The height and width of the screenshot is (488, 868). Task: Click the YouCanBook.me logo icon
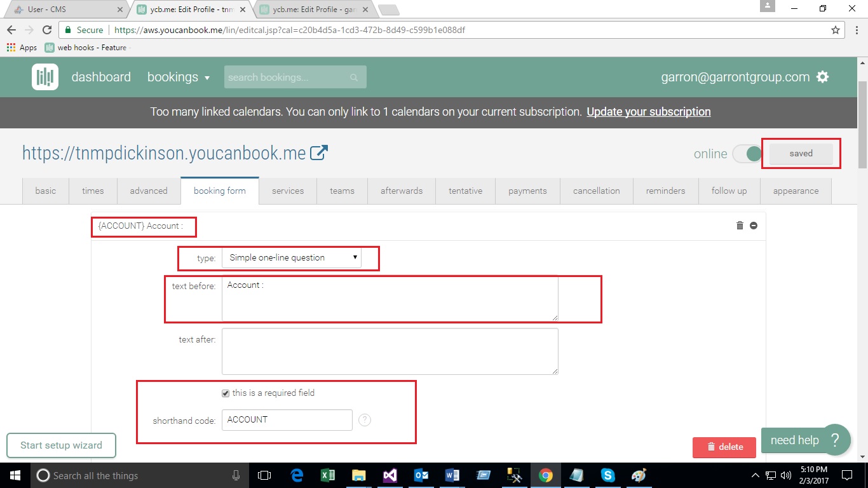[x=45, y=77]
